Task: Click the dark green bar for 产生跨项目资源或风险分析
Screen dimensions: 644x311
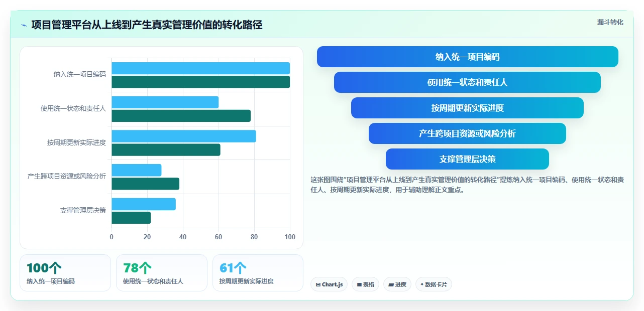Action: [145, 184]
